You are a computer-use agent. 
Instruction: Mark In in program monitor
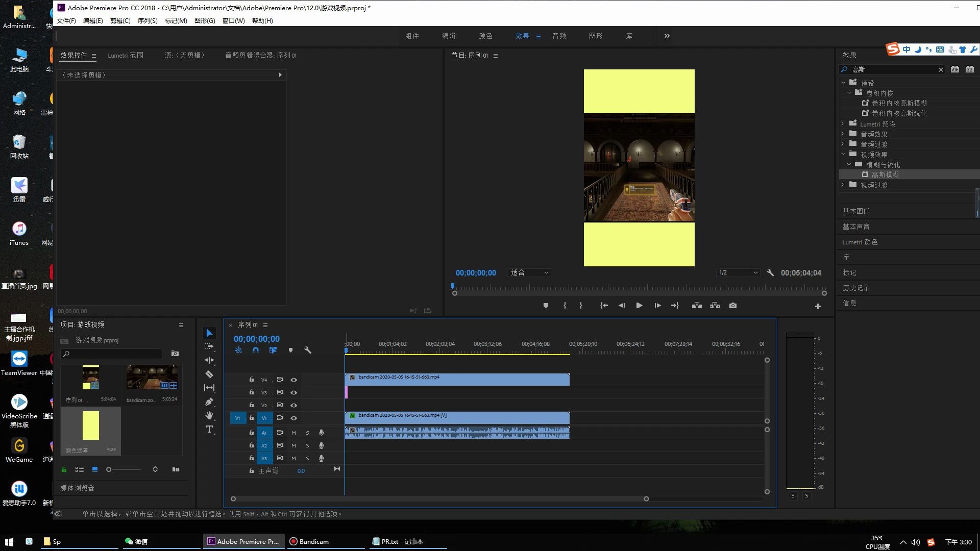tap(565, 306)
